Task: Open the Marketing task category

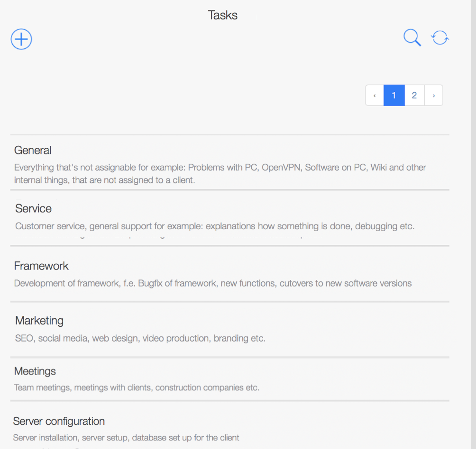Action: (x=39, y=321)
